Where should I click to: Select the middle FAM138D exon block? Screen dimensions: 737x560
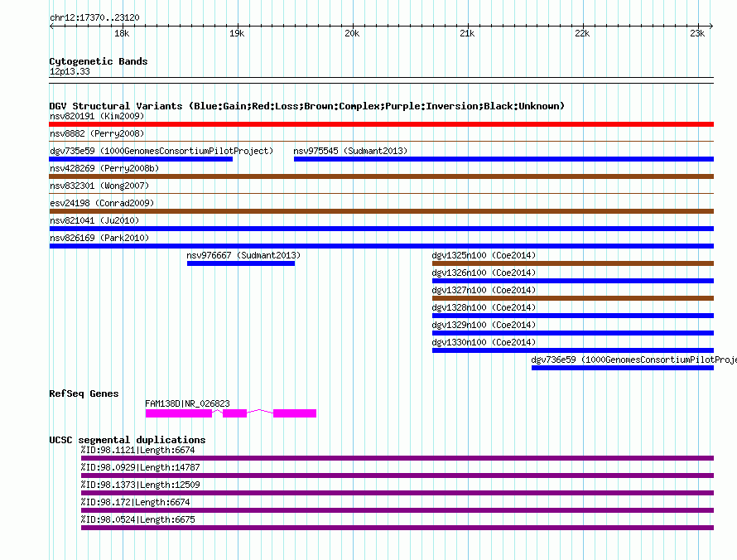[x=234, y=413]
